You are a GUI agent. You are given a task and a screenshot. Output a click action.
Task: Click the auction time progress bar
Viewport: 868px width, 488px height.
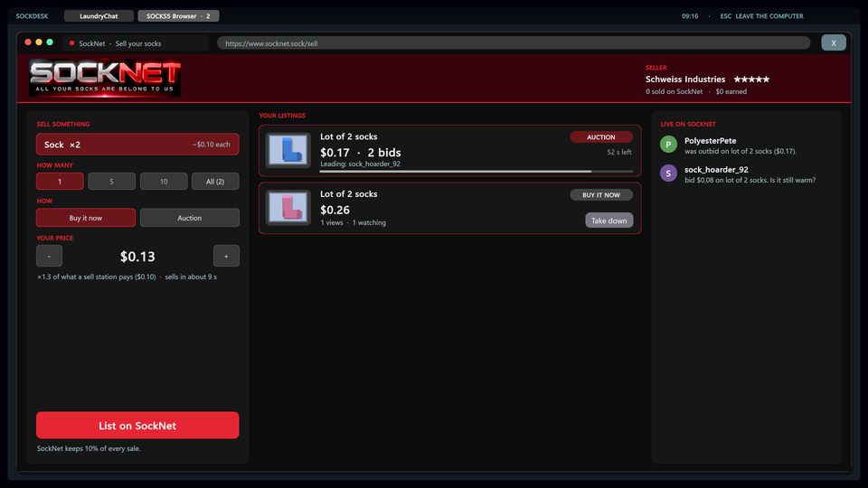click(x=476, y=172)
